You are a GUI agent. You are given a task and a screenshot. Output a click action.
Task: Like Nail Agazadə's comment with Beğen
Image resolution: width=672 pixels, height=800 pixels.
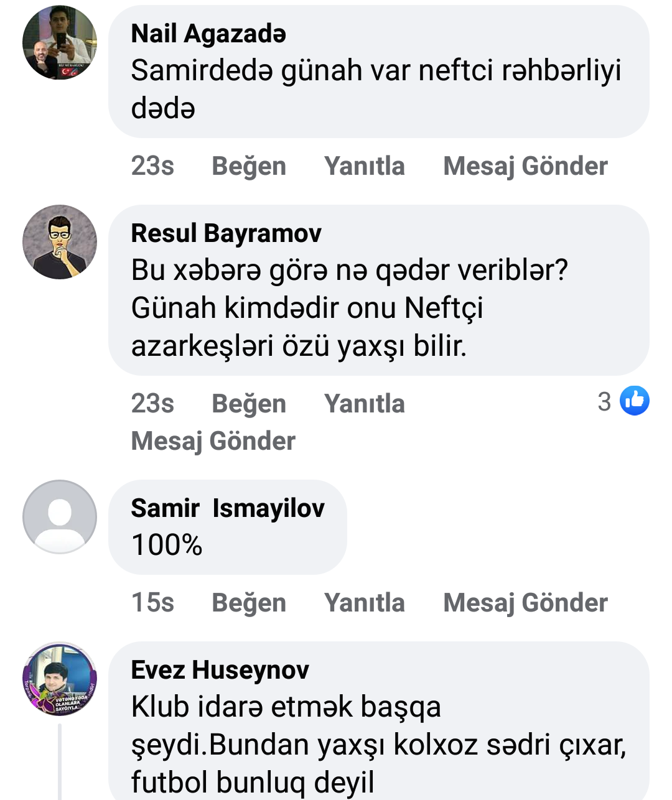tap(249, 166)
